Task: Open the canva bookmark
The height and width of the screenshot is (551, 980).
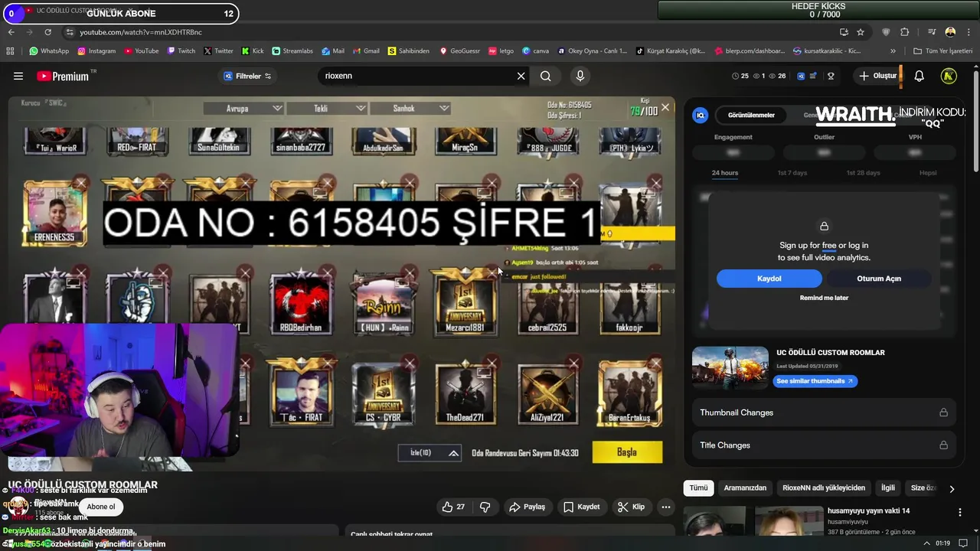Action: coord(536,51)
